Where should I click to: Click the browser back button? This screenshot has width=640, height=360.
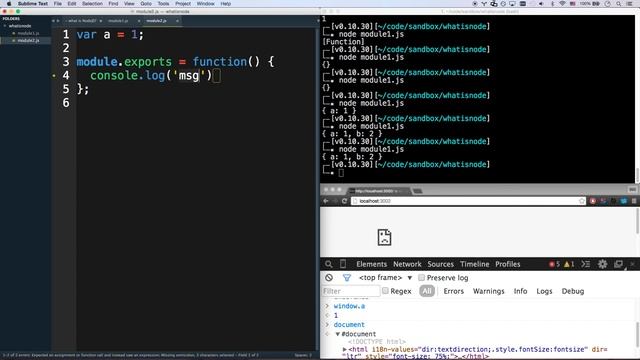326,201
